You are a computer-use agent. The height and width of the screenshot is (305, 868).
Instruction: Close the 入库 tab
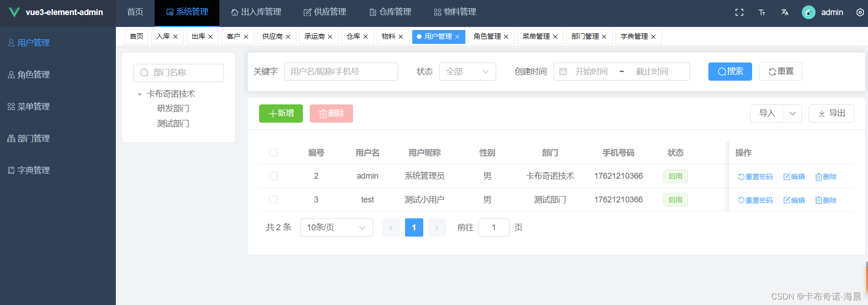pos(175,37)
